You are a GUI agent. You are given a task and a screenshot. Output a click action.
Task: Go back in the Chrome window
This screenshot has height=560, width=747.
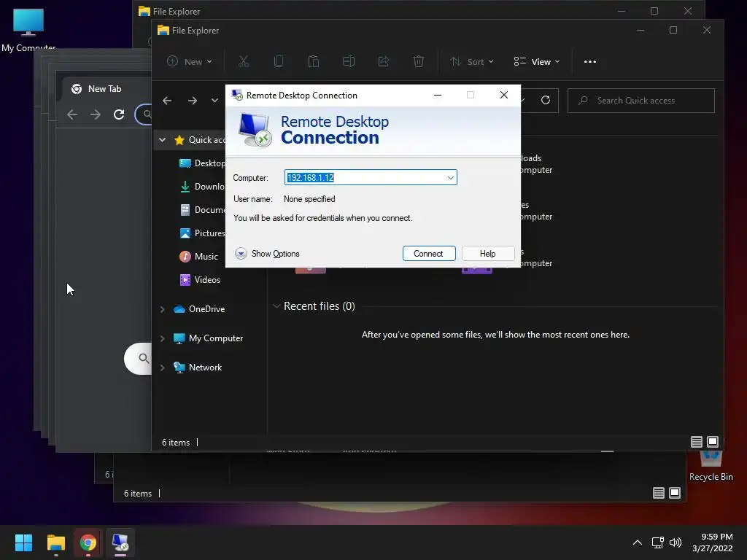tap(72, 114)
